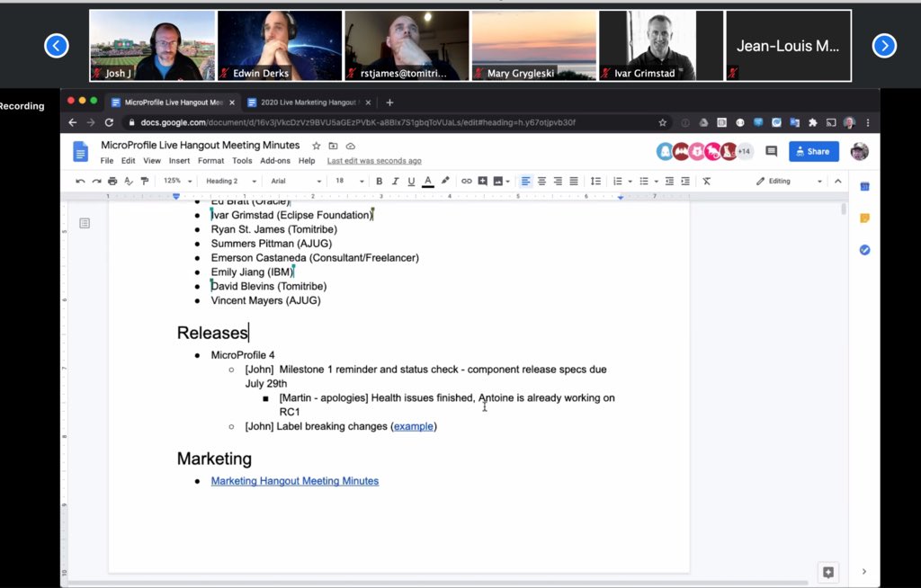Click the Insert image icon
The height and width of the screenshot is (588, 921).
[498, 181]
